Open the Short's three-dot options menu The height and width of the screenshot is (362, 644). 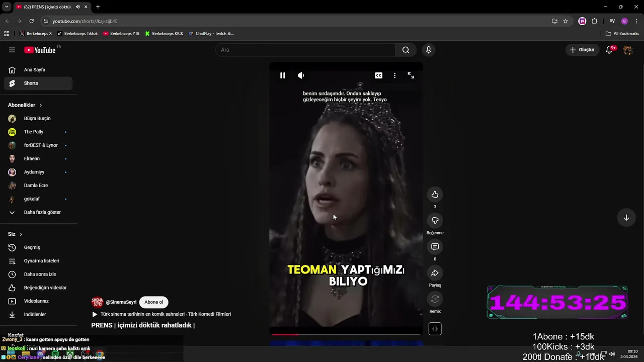[x=394, y=75]
